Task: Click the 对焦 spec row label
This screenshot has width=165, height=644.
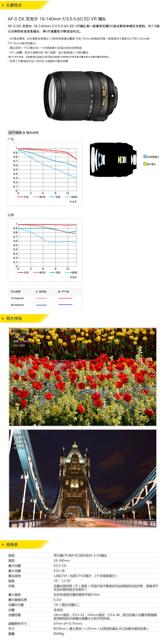Action: click(11, 586)
